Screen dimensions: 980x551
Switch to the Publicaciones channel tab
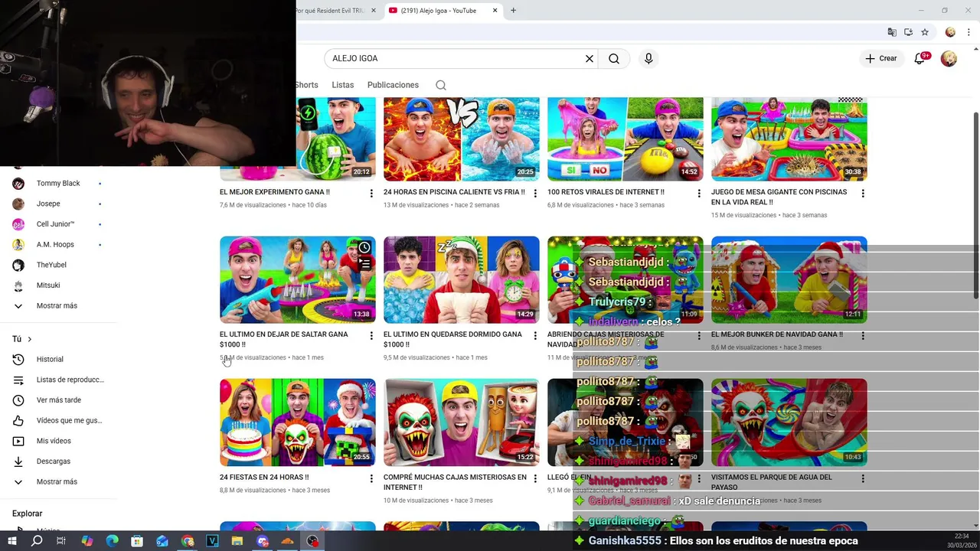click(x=393, y=85)
